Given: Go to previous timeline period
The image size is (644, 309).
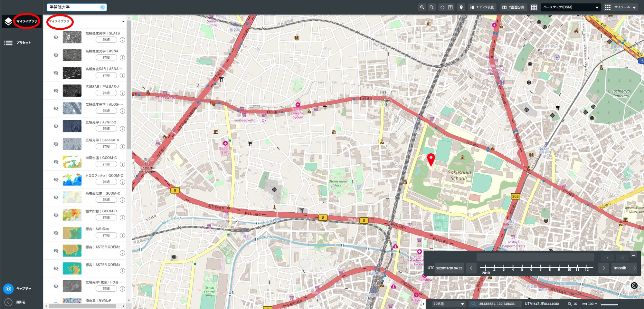Looking at the screenshot, I should (x=471, y=268).
